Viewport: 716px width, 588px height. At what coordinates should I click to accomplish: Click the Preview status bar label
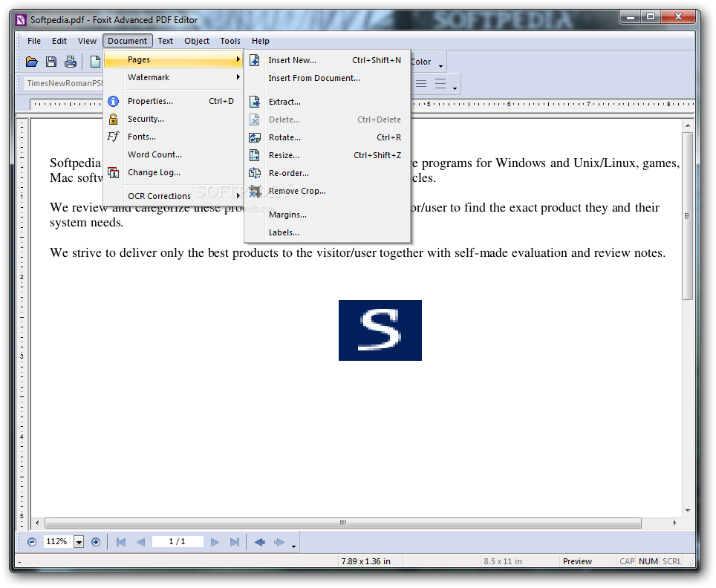[x=577, y=561]
